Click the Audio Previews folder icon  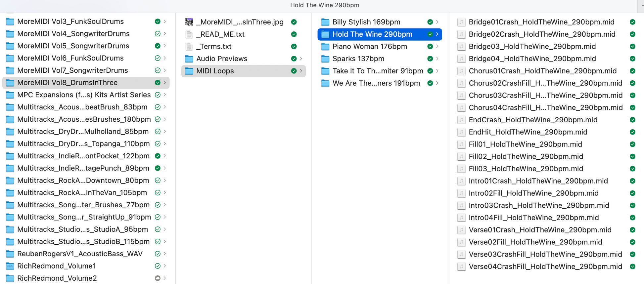189,59
